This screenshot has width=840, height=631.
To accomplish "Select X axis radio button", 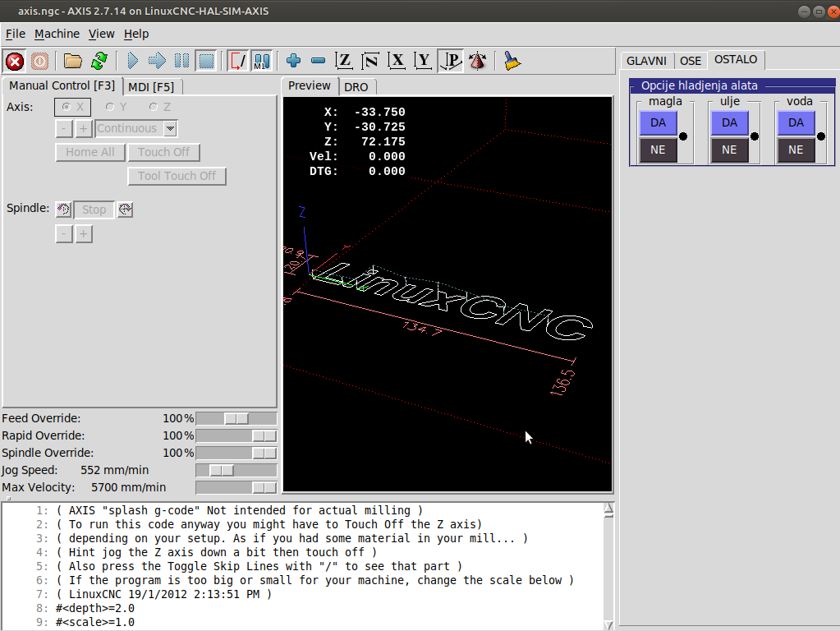I will 72,108.
